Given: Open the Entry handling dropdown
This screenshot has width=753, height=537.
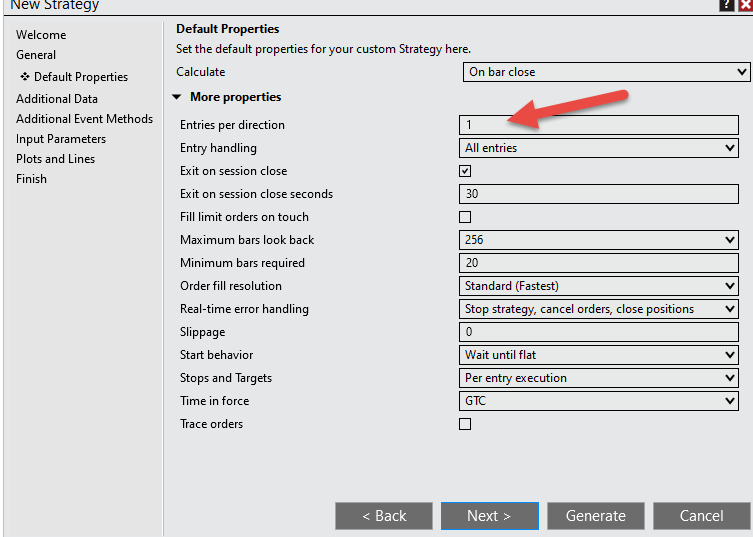Looking at the screenshot, I should pyautogui.click(x=599, y=148).
